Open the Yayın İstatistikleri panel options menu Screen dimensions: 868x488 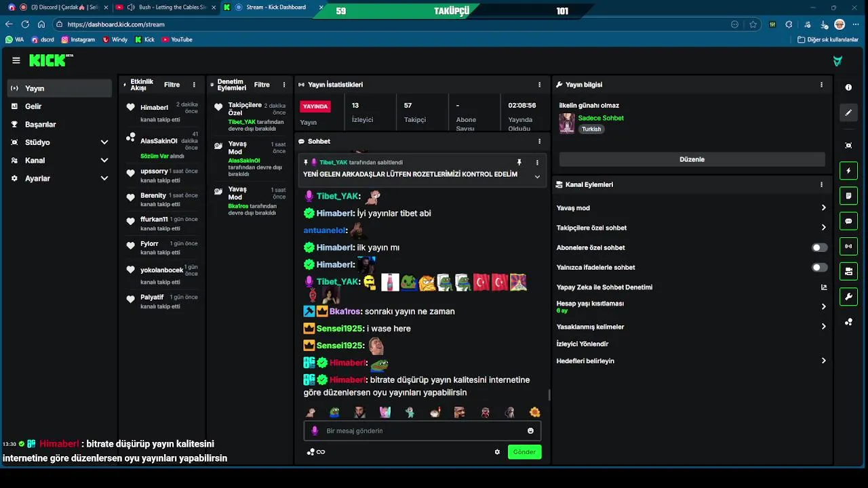(540, 85)
